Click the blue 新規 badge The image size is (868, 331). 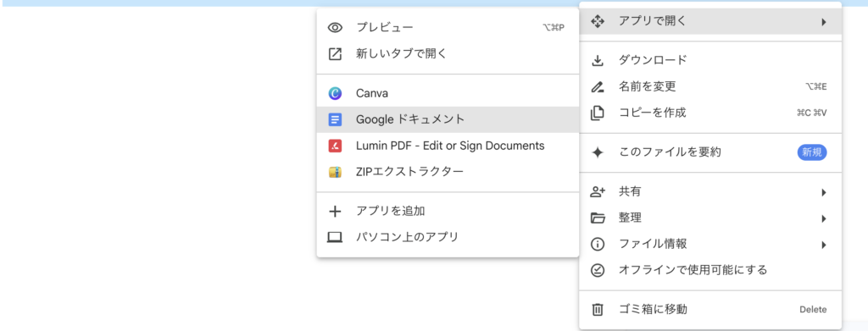[812, 152]
